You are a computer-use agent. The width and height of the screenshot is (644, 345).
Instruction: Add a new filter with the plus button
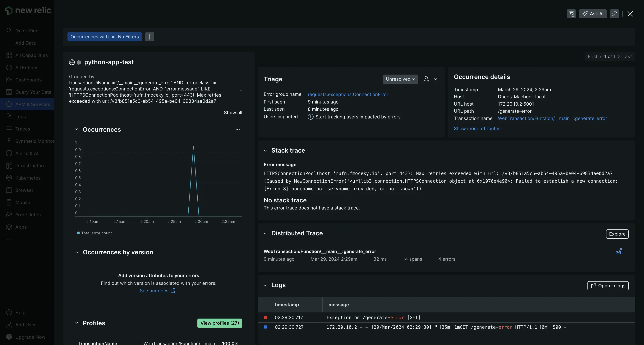(x=149, y=37)
